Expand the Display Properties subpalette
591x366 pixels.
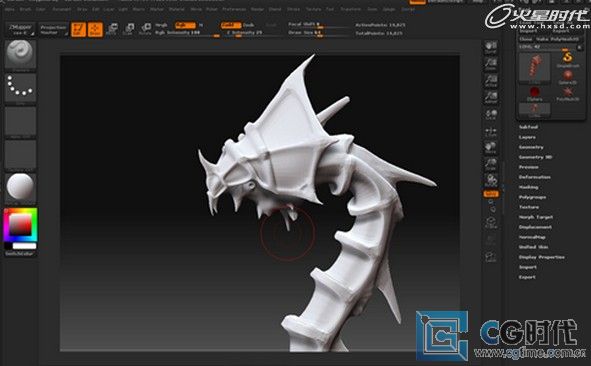point(542,257)
